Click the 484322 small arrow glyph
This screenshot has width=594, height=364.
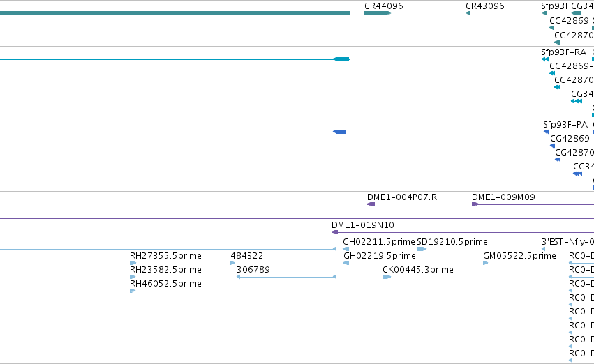[x=232, y=263]
